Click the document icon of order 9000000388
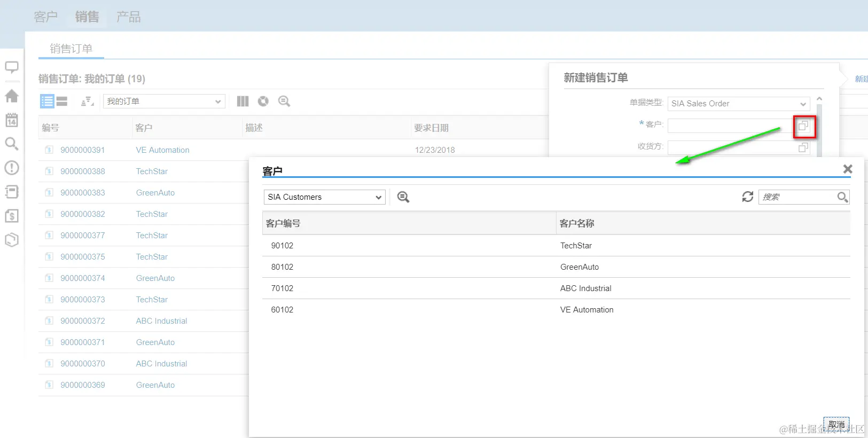Screen dimensions: 868x438 click(49, 171)
